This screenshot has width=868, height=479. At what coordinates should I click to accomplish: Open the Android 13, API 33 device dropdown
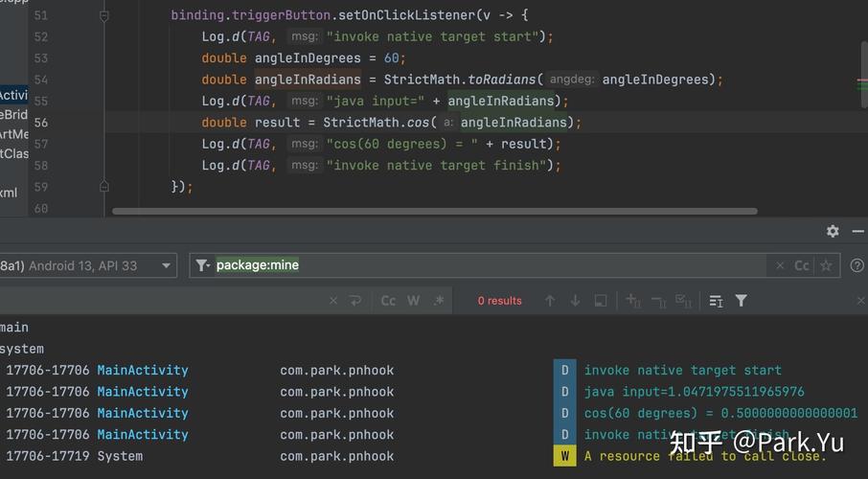click(86, 265)
